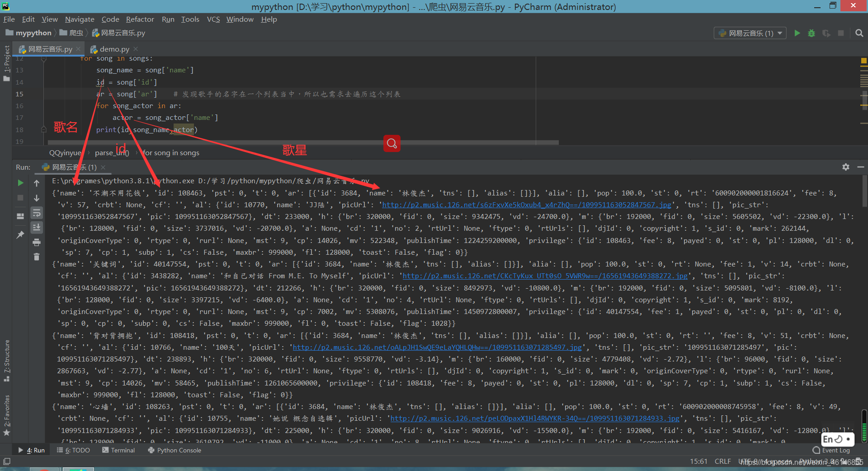This screenshot has width=868, height=471.
Task: Open the Tools menu
Action: [190, 19]
